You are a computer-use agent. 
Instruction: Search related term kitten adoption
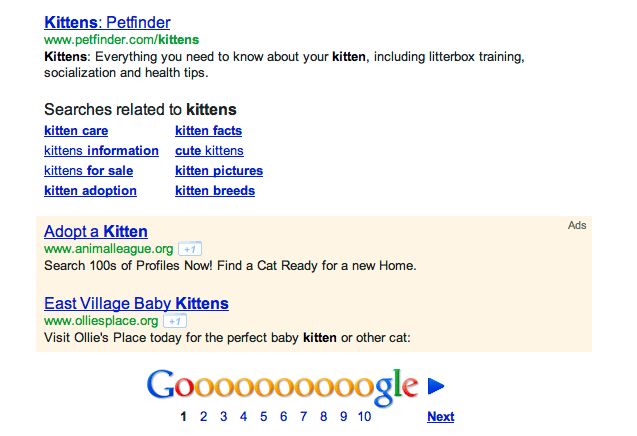[90, 191]
